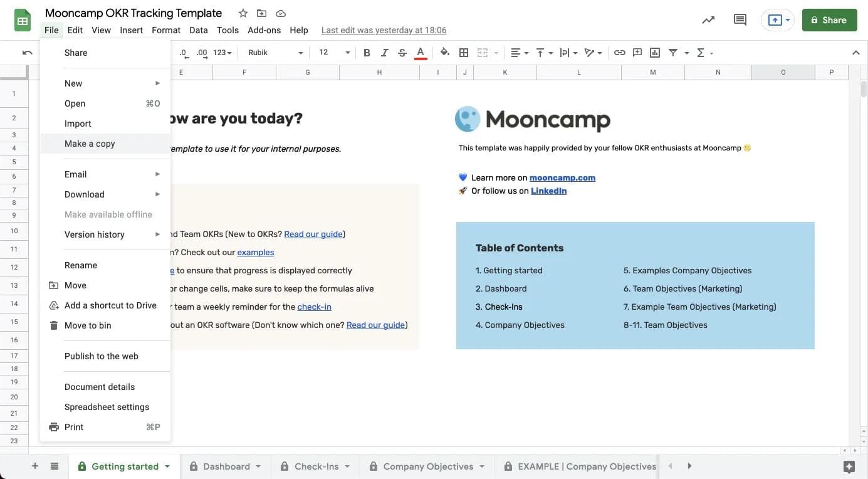The image size is (868, 479).
Task: Open vertical align dropdown
Action: 543,53
